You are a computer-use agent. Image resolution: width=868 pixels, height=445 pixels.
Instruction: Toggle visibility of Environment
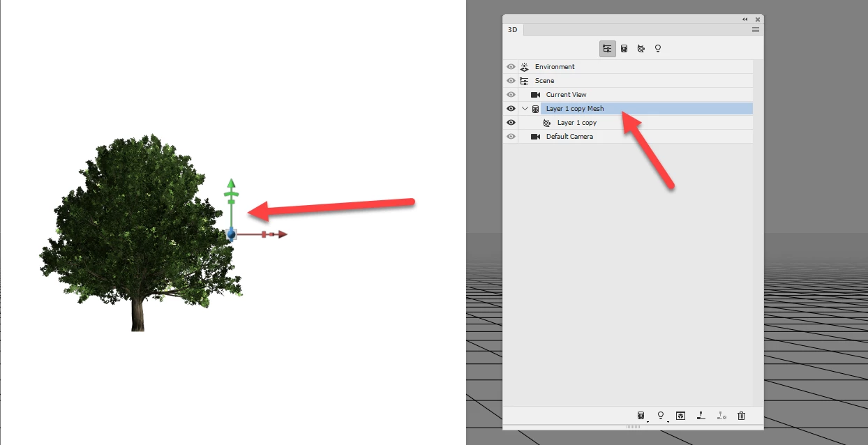(511, 67)
